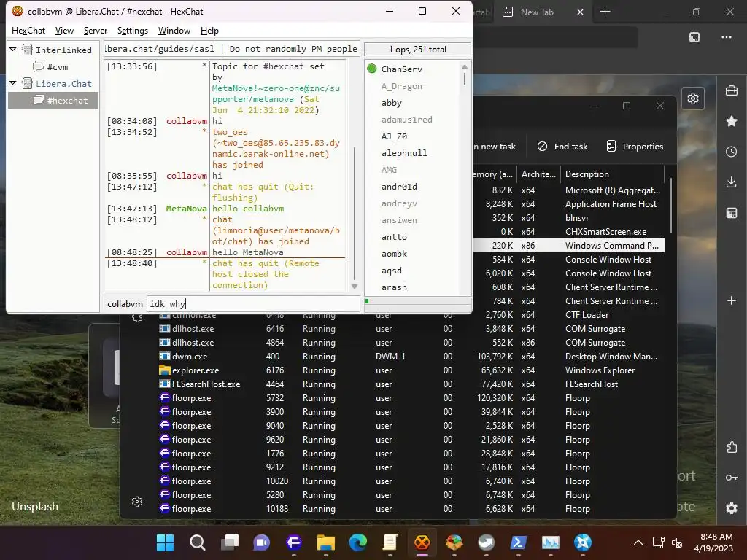The height and width of the screenshot is (560, 747).
Task: Sort by Architecture column in Task Manager
Action: pos(539,174)
